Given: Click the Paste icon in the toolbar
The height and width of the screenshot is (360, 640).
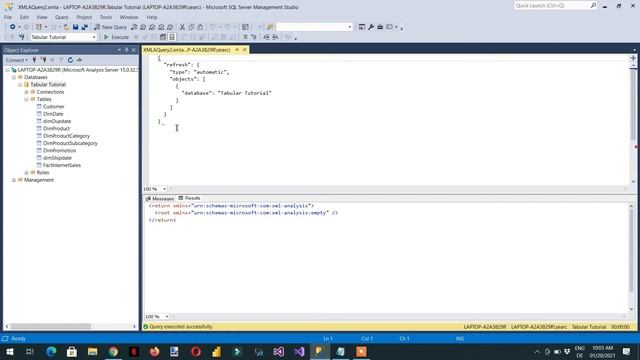Looking at the screenshot, I should (x=200, y=27).
